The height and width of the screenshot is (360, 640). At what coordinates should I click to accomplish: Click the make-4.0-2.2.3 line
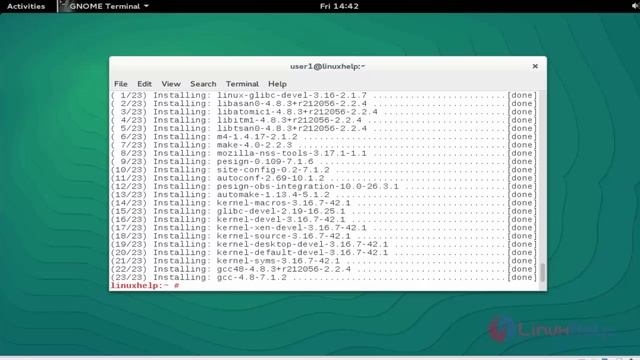324,145
